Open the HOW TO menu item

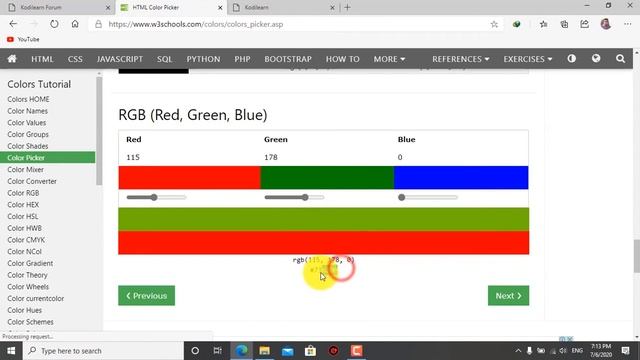pyautogui.click(x=342, y=59)
